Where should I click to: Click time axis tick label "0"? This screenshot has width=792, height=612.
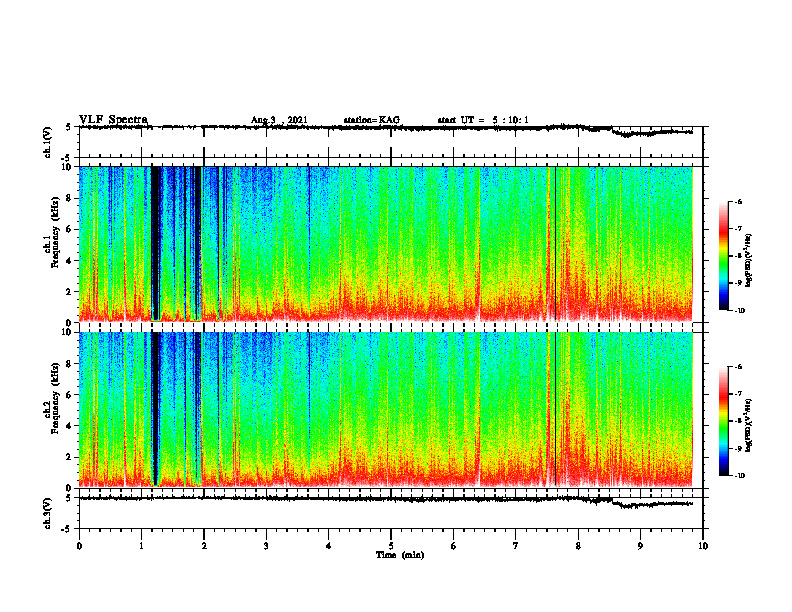(79, 546)
